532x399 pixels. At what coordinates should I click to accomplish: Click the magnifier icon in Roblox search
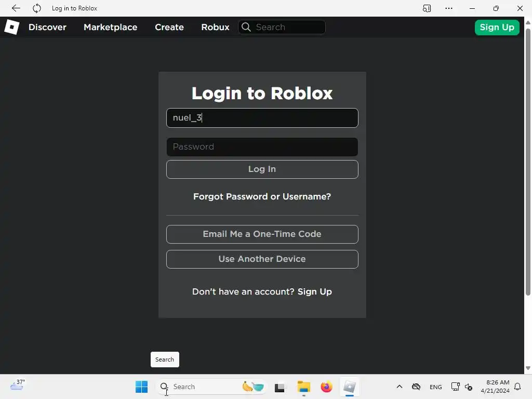click(246, 27)
